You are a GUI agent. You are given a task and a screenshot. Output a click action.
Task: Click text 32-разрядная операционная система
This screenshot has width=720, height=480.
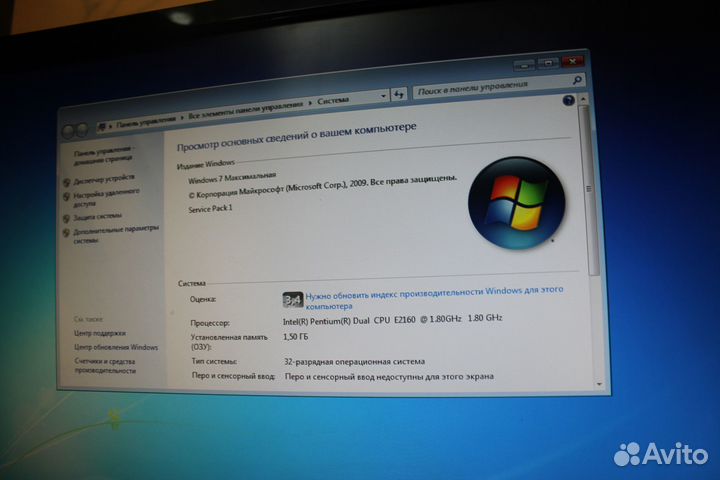(x=354, y=361)
